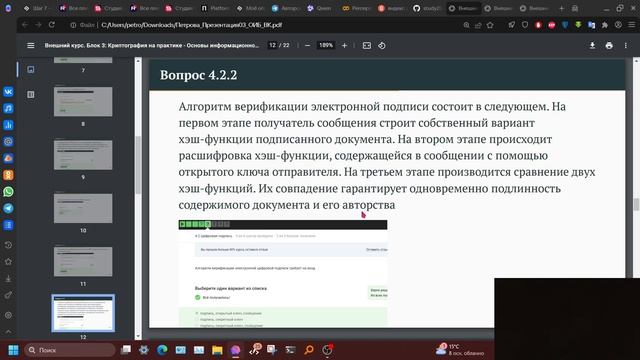640x360 pixels.
Task: Click the taskbar search box
Action: [69, 350]
